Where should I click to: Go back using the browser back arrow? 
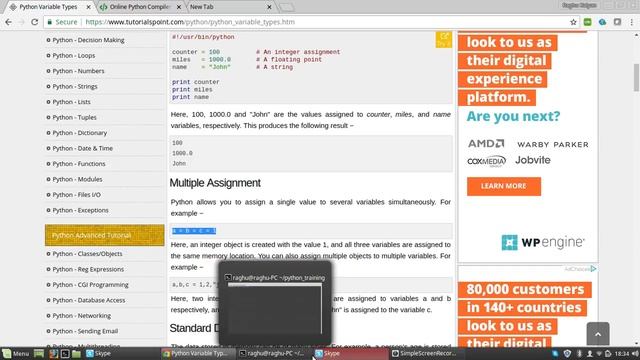point(9,22)
